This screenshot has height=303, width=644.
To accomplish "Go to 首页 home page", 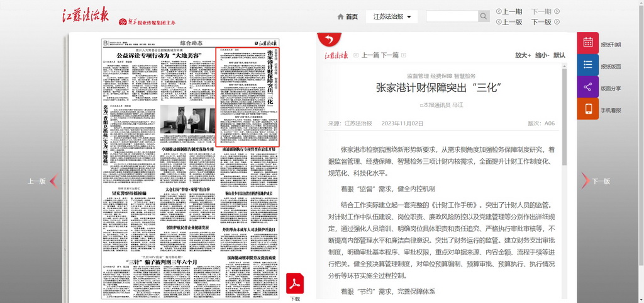I will coord(348,16).
